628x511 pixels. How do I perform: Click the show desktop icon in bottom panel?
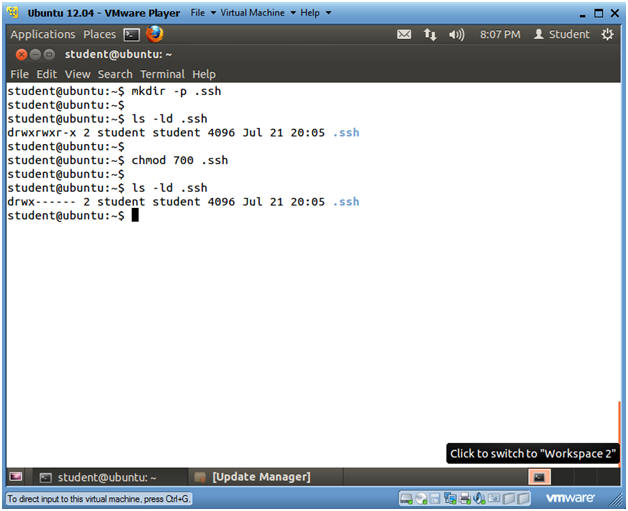(16, 477)
